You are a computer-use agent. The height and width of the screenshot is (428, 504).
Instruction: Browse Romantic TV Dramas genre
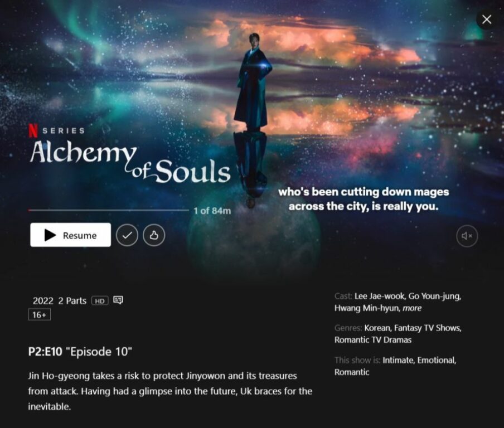pos(373,340)
